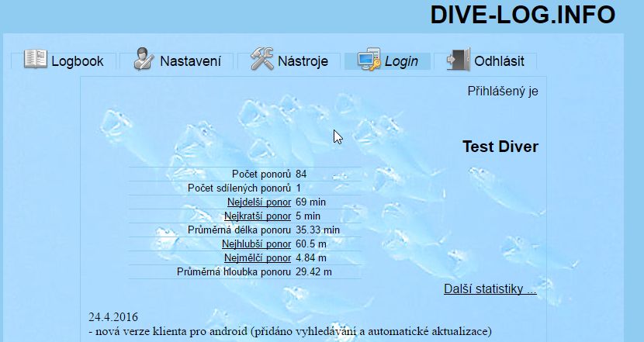Open the Nástroje tab label

[303, 61]
